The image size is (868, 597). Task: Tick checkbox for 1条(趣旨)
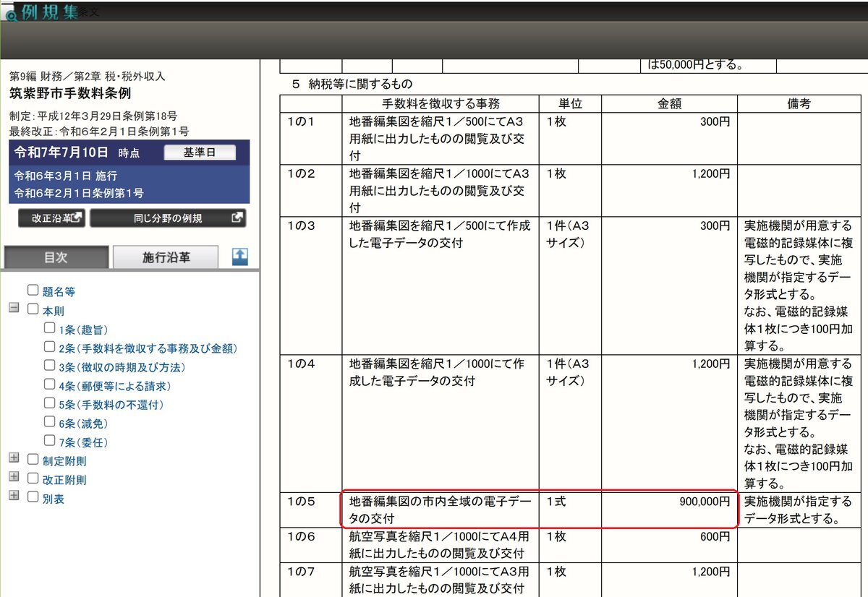pyautogui.click(x=49, y=328)
